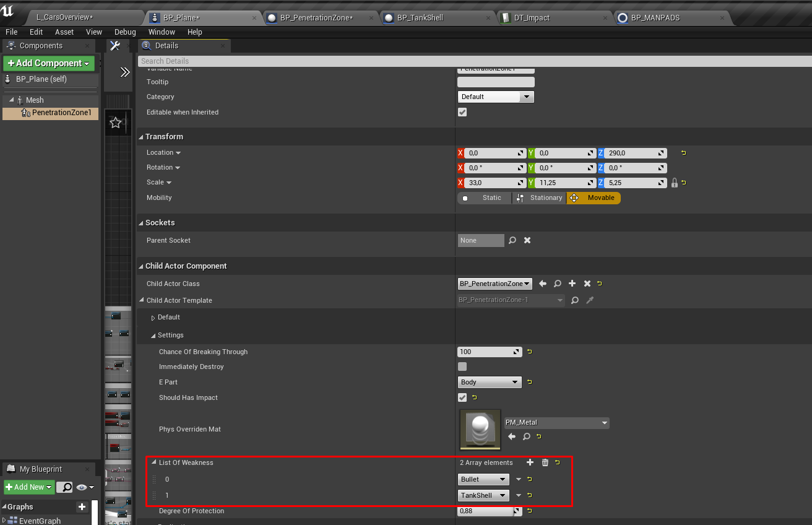Browse to PM_Metal in Content Browser
This screenshot has height=525, width=812.
527,436
